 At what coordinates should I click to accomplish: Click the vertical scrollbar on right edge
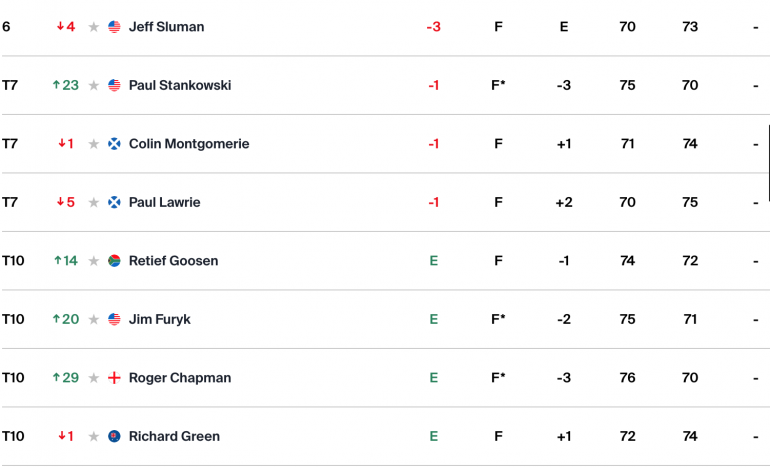[x=769, y=163]
